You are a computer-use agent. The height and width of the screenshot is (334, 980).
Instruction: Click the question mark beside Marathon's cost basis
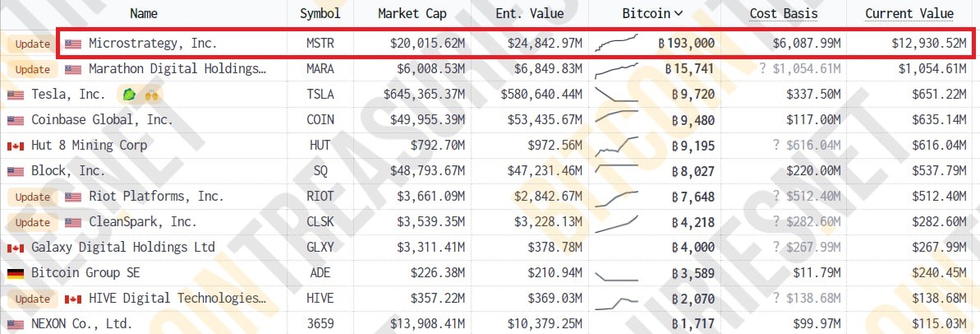[x=765, y=68]
